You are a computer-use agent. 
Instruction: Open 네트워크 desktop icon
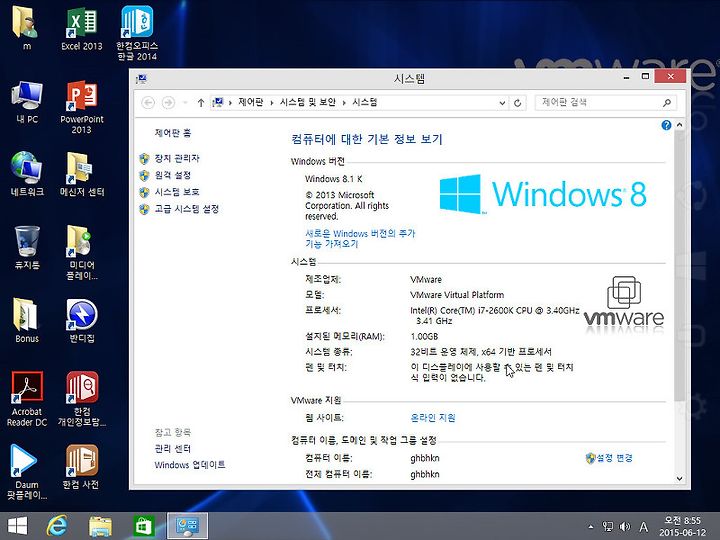coord(27,174)
